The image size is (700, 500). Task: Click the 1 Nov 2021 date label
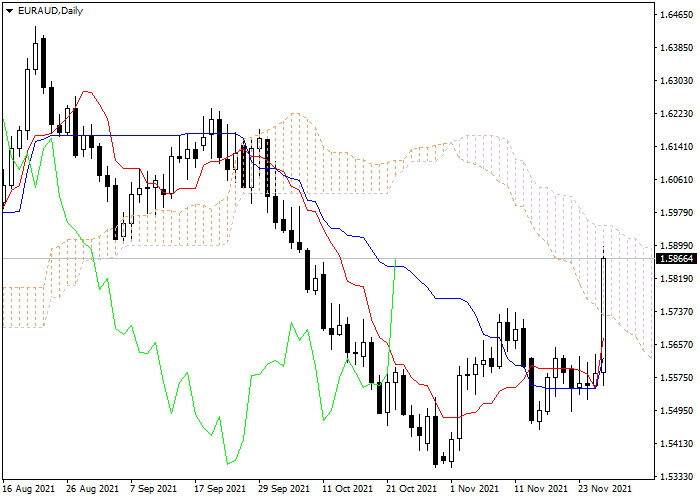[474, 489]
